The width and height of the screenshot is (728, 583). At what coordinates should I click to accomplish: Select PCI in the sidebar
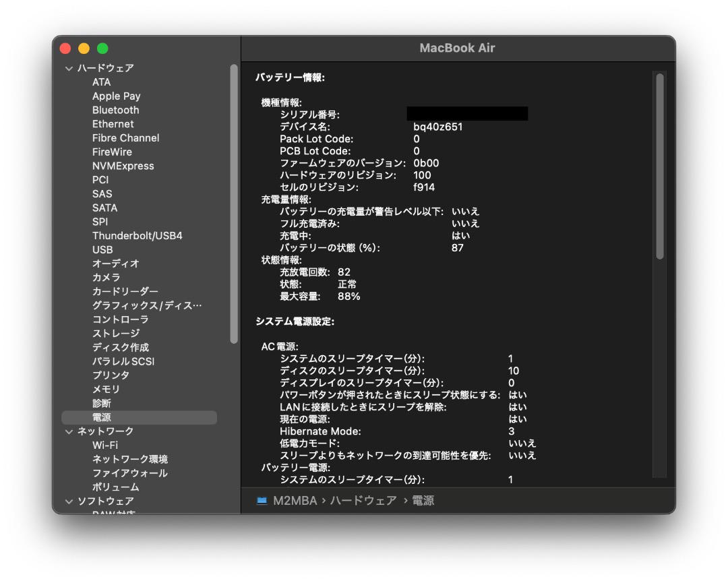(100, 180)
